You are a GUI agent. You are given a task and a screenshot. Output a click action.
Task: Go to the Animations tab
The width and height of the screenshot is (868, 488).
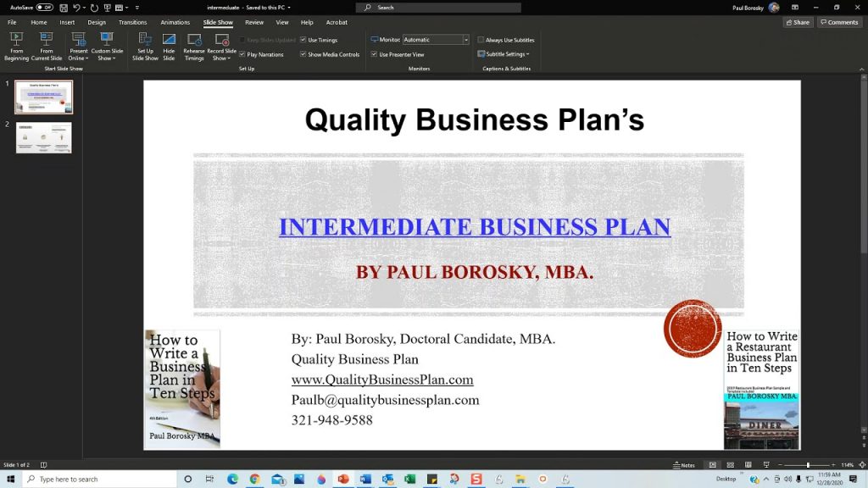(175, 22)
